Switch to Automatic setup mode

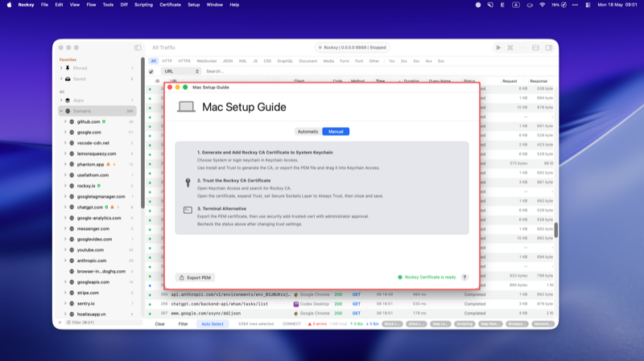308,132
